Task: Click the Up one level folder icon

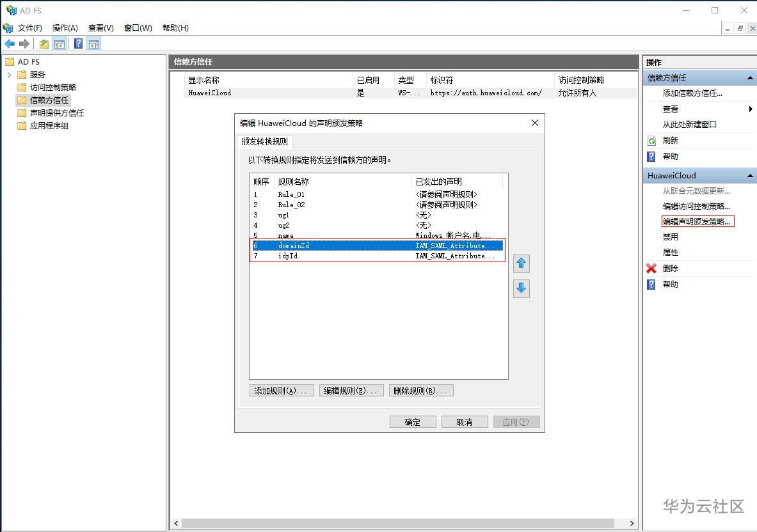Action: (x=44, y=44)
